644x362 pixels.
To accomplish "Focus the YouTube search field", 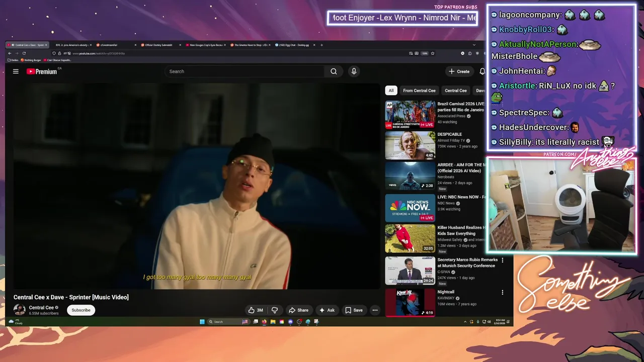I will coord(245,71).
